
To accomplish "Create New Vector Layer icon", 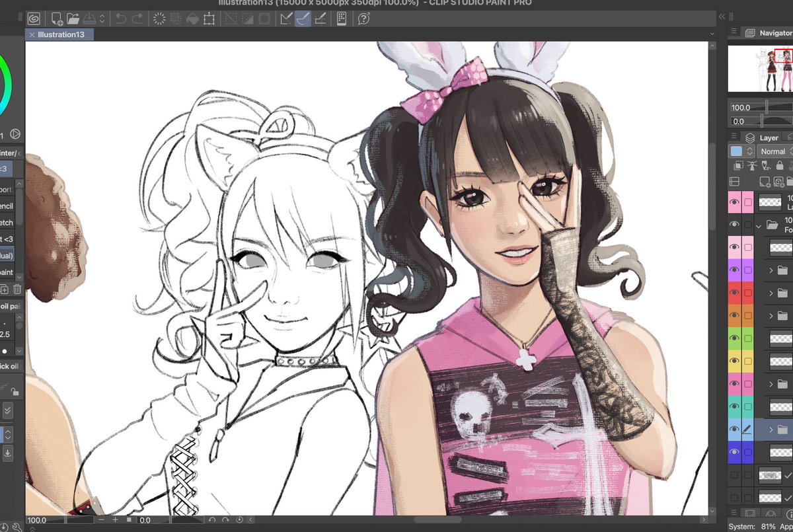I will (x=780, y=181).
